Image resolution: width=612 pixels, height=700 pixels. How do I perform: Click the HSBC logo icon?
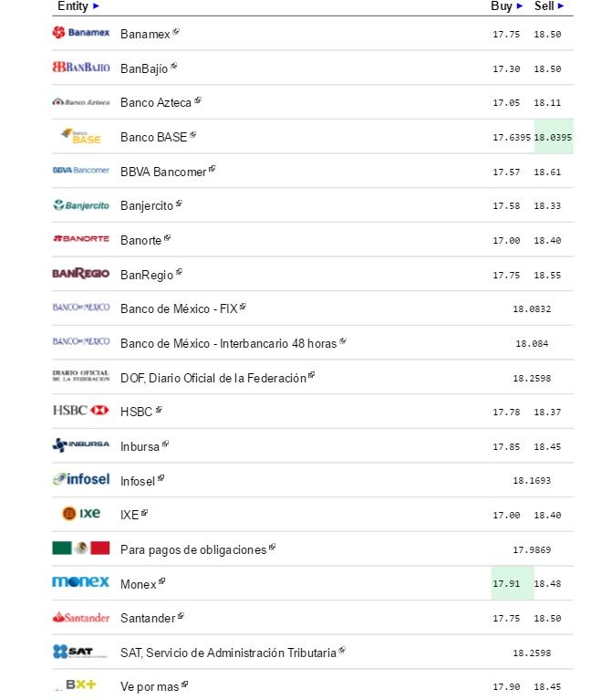pyautogui.click(x=81, y=411)
